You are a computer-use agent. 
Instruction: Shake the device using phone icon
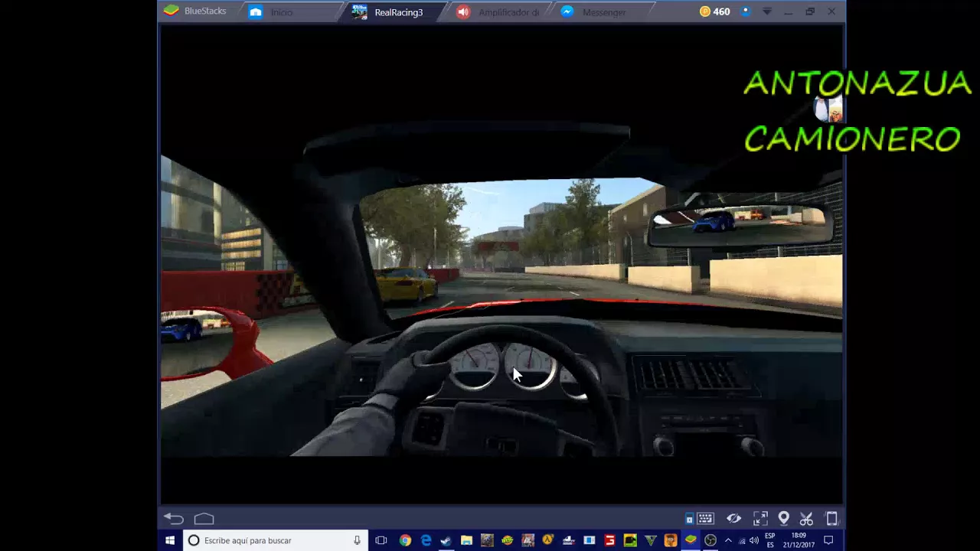click(x=831, y=518)
